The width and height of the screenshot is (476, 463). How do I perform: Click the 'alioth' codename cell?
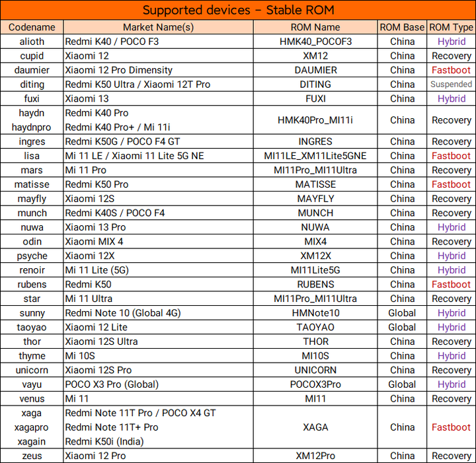32,42
